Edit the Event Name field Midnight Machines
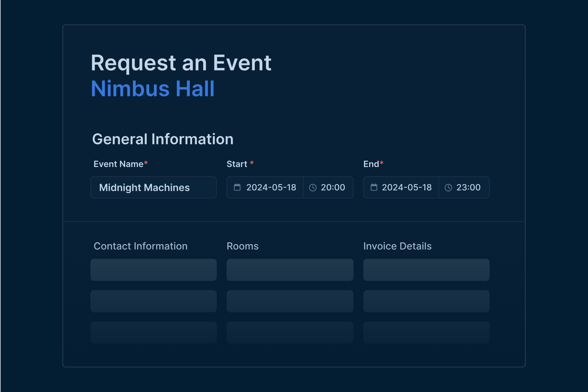The image size is (588, 392). [x=154, y=187]
